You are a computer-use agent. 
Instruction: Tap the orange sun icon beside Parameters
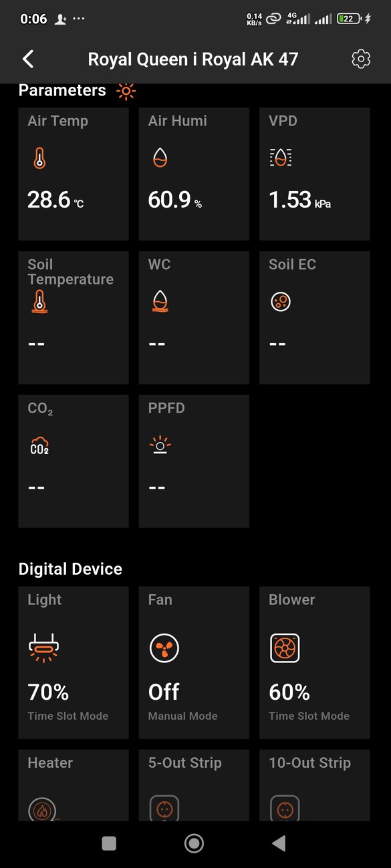pos(126,91)
